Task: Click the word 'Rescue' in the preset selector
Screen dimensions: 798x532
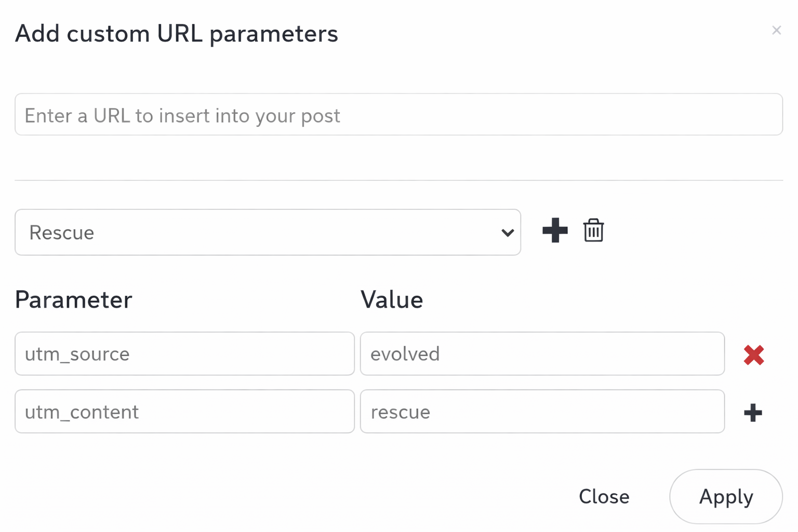Action: [62, 233]
